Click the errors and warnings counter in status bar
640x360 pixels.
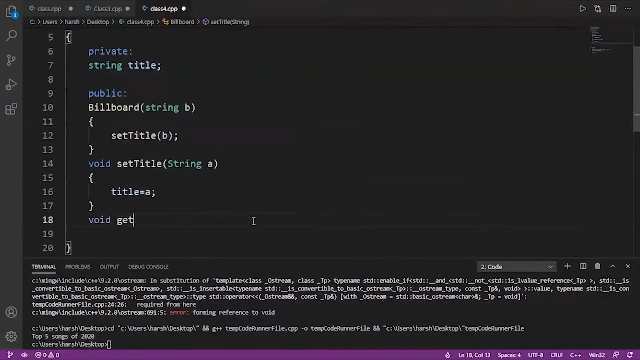(47, 355)
